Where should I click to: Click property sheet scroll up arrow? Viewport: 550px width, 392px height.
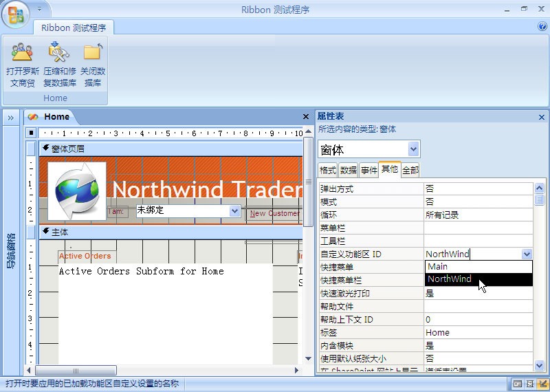coord(540,188)
